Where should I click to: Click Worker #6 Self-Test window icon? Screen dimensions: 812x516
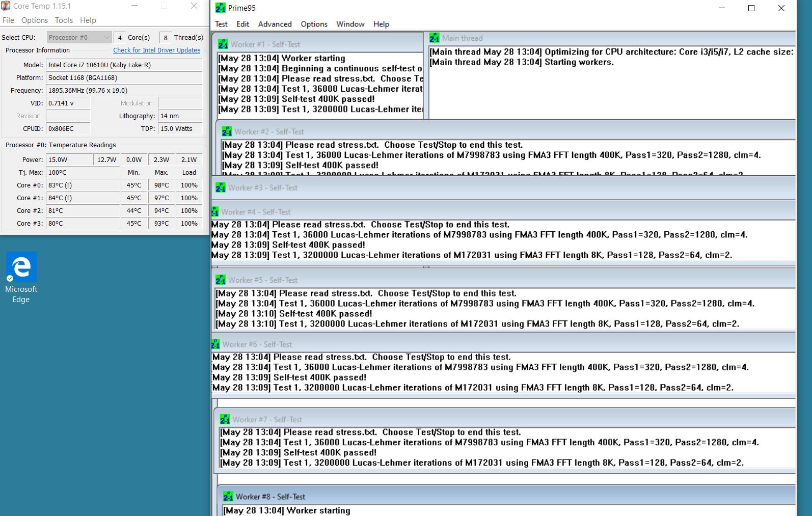point(215,344)
